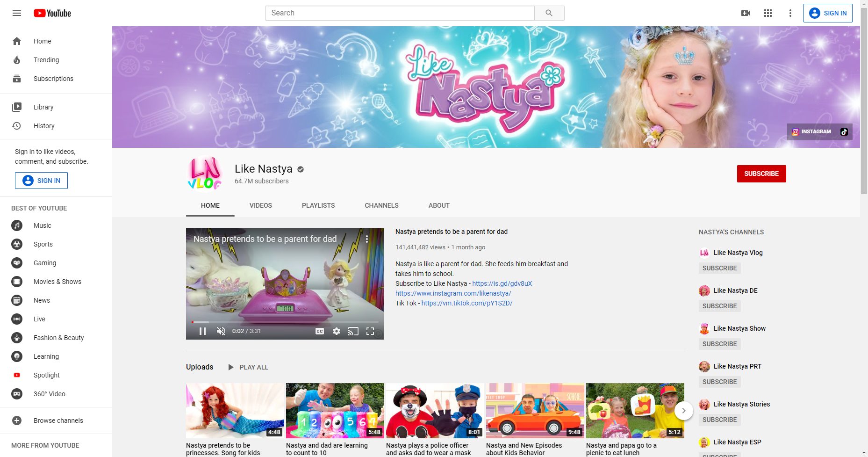Click the Live broadcast icon

17,319
